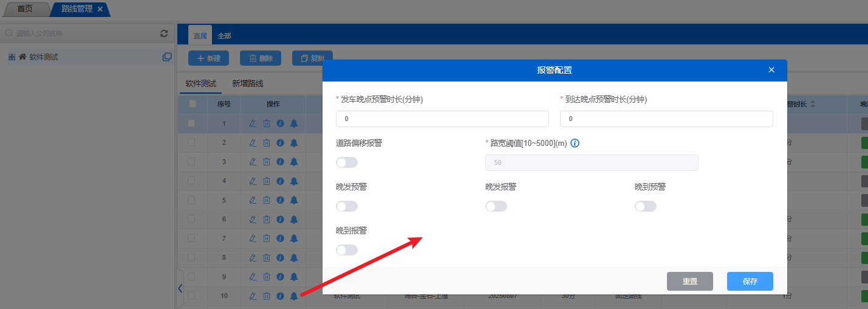Toggle the 晚到预警 switch
The height and width of the screenshot is (309, 868).
coord(645,206)
